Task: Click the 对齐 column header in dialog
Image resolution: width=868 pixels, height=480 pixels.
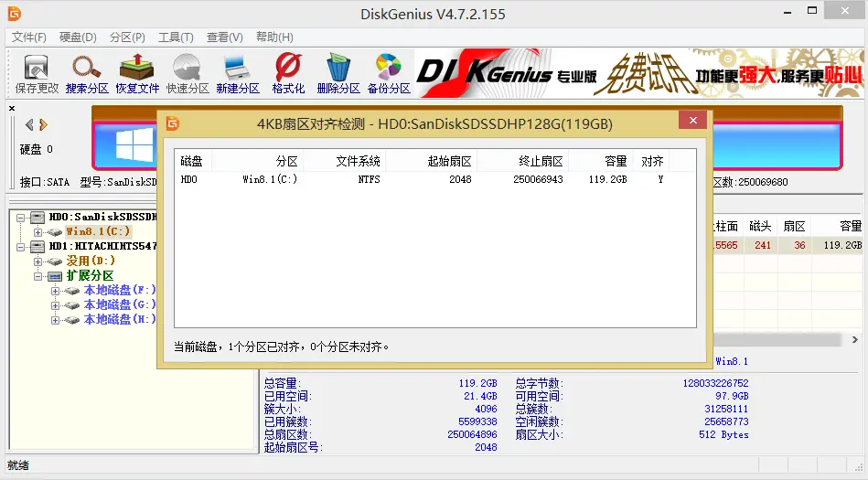Action: coord(650,161)
